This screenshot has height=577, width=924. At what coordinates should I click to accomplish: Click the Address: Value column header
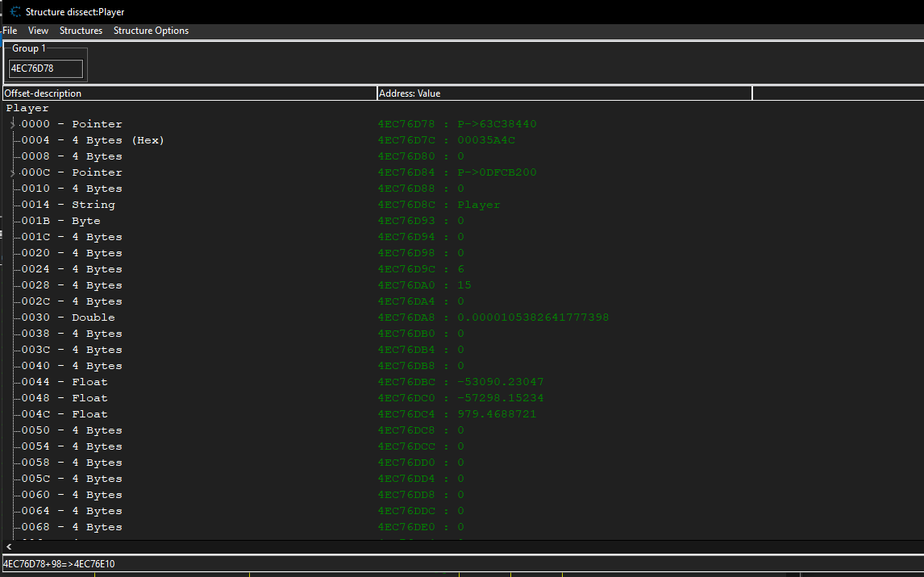coord(564,93)
